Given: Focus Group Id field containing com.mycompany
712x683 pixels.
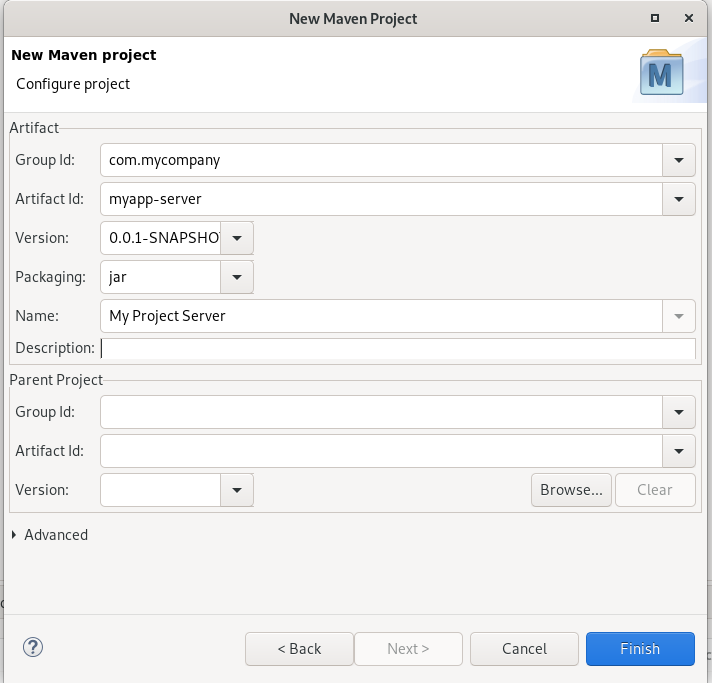Looking at the screenshot, I should coord(381,160).
